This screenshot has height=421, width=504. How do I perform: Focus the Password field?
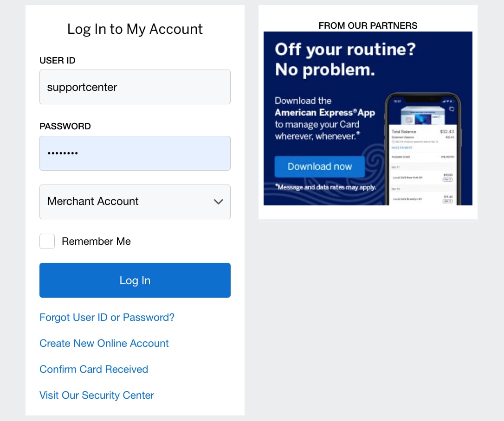(135, 153)
